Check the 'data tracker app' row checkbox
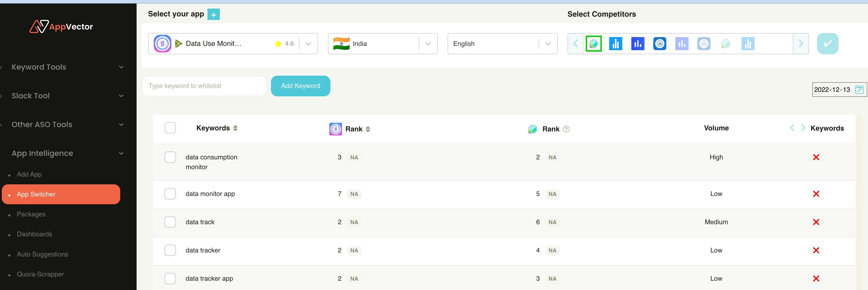 point(170,279)
